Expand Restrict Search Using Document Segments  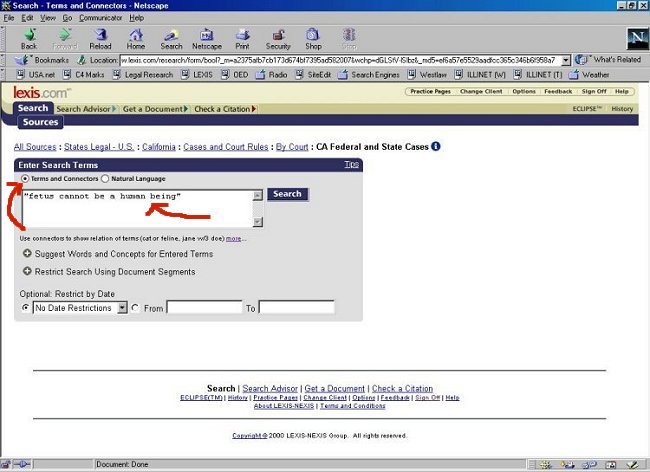coord(27,271)
